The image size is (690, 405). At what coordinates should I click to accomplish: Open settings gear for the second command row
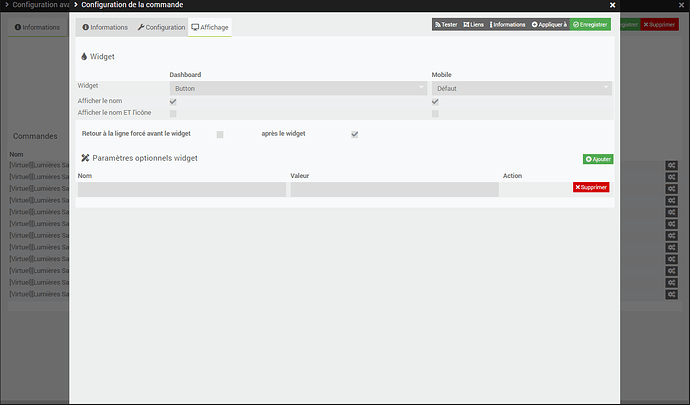pos(672,177)
